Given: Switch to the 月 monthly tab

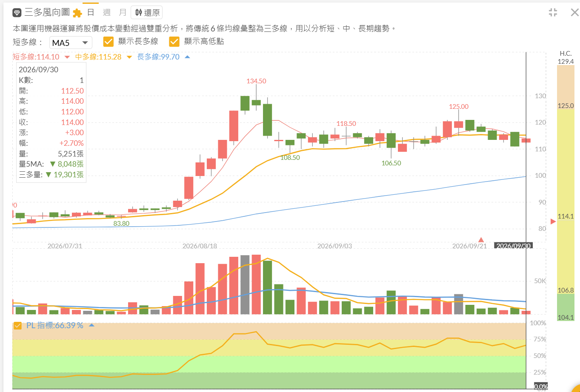Looking at the screenshot, I should [123, 13].
